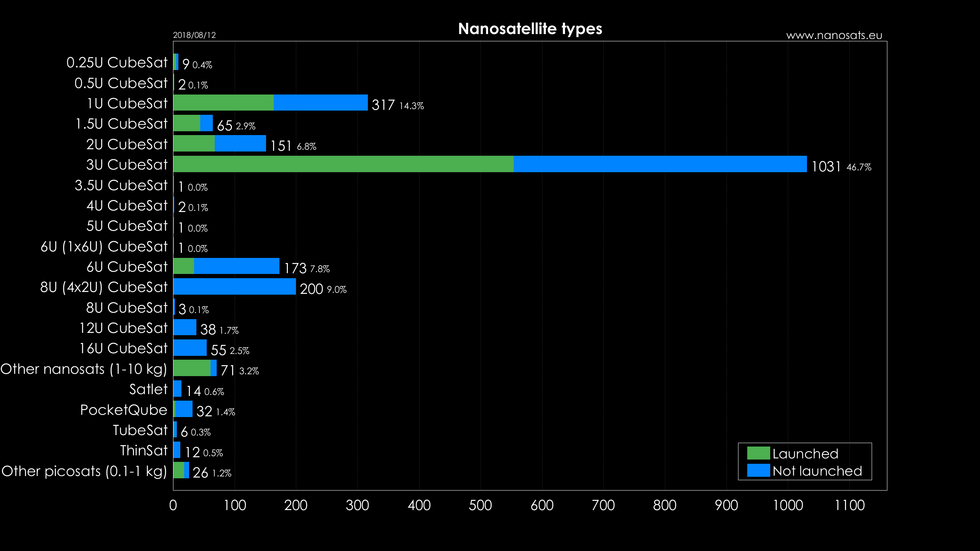Click the Other nanosats (1-10 kg) label
Screen dimensions: 980x551
coord(83,369)
